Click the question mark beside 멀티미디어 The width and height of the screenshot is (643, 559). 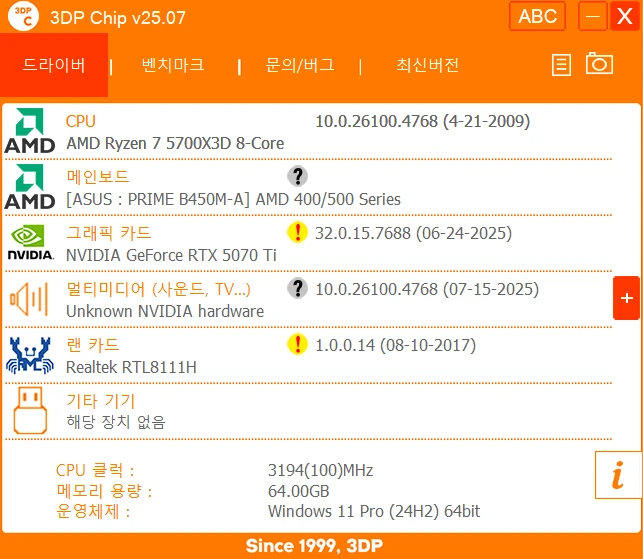coord(297,288)
